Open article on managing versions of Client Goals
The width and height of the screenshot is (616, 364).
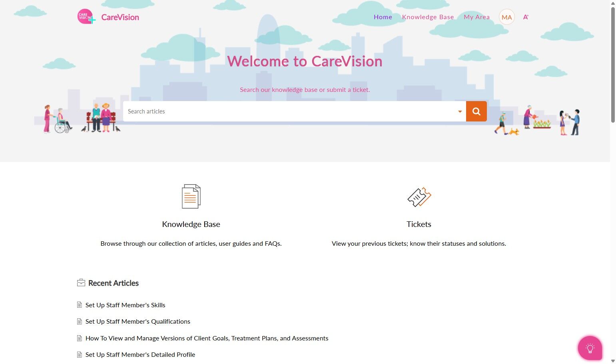(x=207, y=338)
